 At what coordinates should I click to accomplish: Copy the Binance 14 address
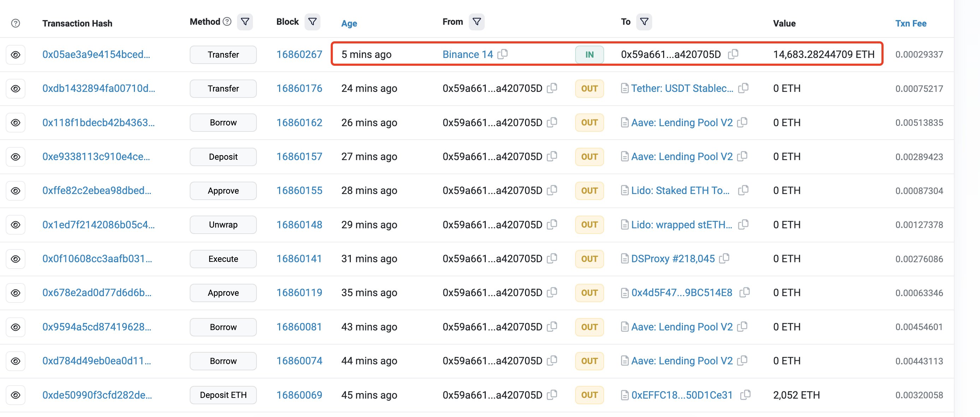[x=503, y=54]
